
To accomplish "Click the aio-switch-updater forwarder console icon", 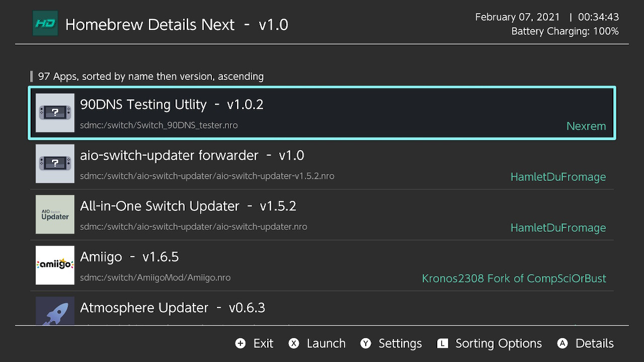I will point(55,164).
